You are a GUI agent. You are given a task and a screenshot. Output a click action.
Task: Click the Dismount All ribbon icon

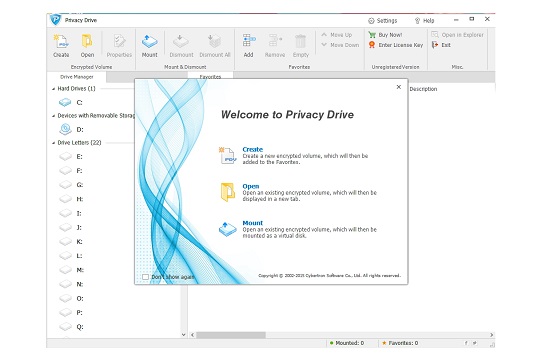coord(214,41)
